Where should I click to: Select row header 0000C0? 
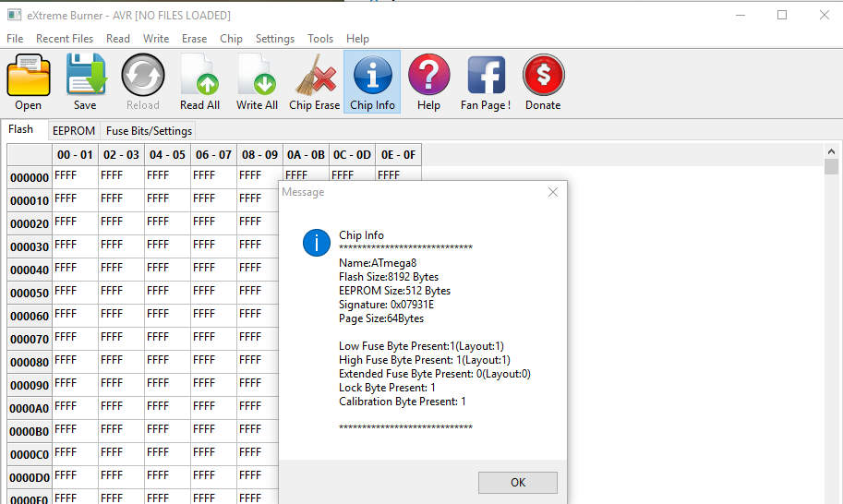[x=30, y=455]
